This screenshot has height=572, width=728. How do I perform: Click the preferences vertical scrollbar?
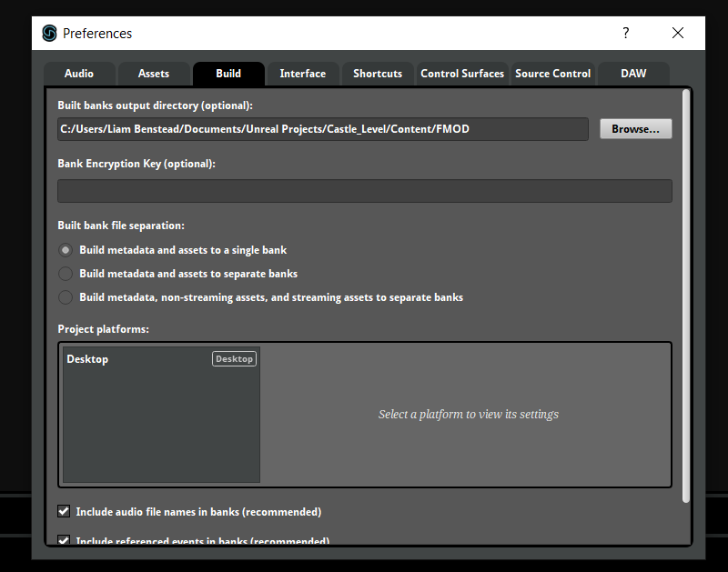pos(686,296)
